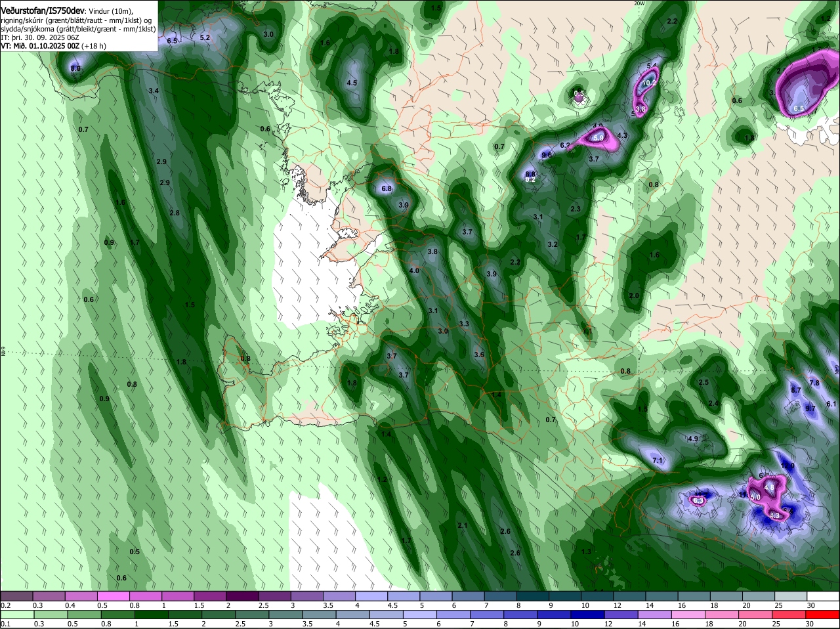Image resolution: width=840 pixels, height=629 pixels.
Task: Click the 2.3 precipitation value on the map
Action: (576, 209)
